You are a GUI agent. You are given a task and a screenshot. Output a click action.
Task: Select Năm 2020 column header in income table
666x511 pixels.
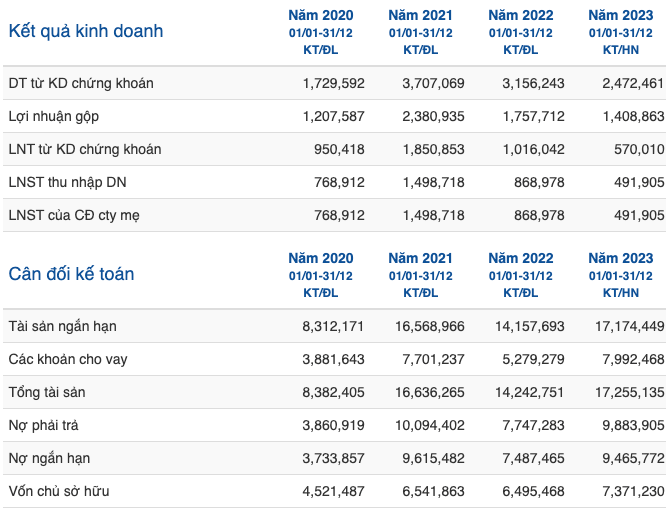[x=321, y=15]
